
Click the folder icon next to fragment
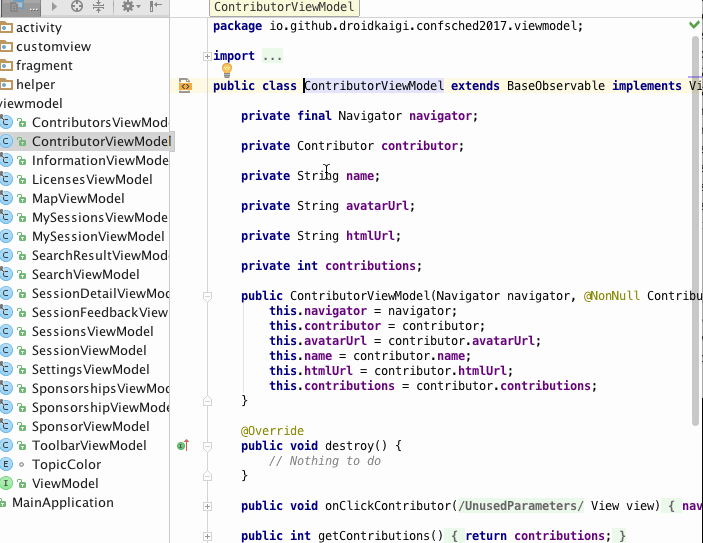(x=6, y=66)
